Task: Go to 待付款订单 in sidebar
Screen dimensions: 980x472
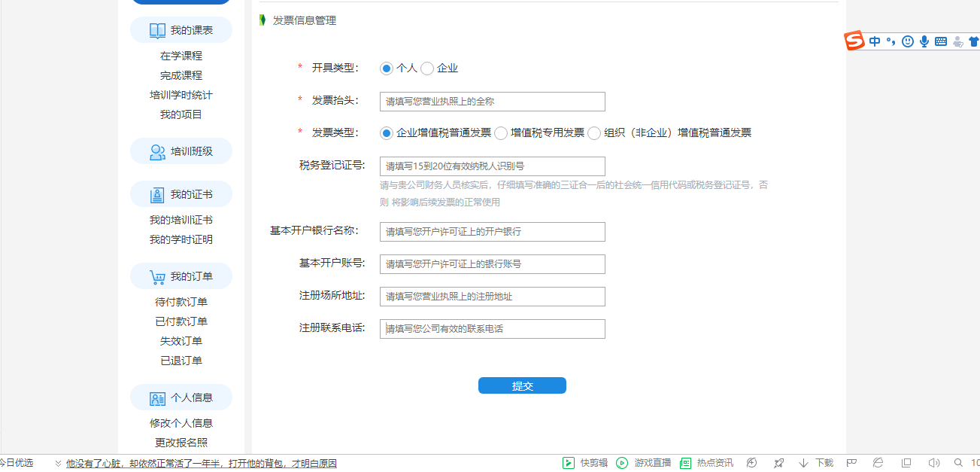Action: (x=181, y=302)
